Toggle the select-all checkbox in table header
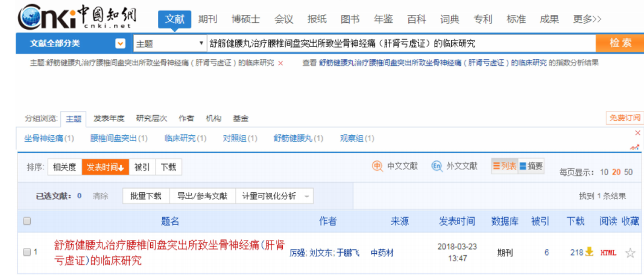This screenshot has height=275, width=644. pos(27,221)
